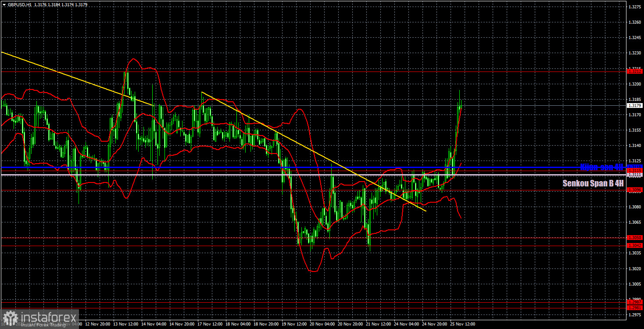Select the blue Kijun-sen horizontal line
Screen dimensions: 644x329
point(263,168)
